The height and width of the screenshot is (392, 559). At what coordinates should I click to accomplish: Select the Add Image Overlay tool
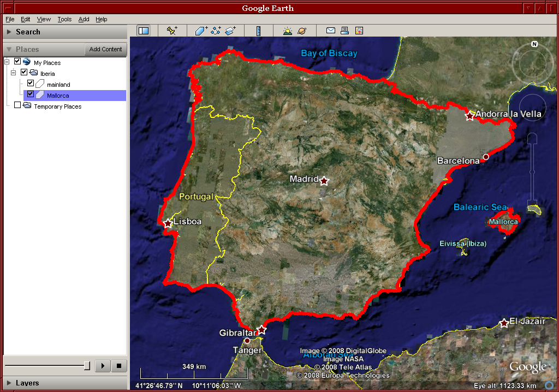point(230,31)
